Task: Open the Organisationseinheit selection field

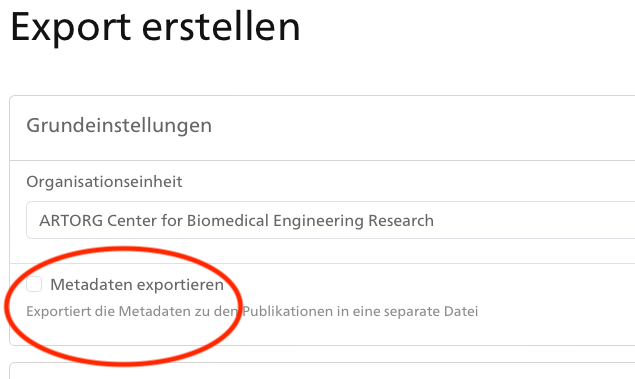Action: (330, 220)
